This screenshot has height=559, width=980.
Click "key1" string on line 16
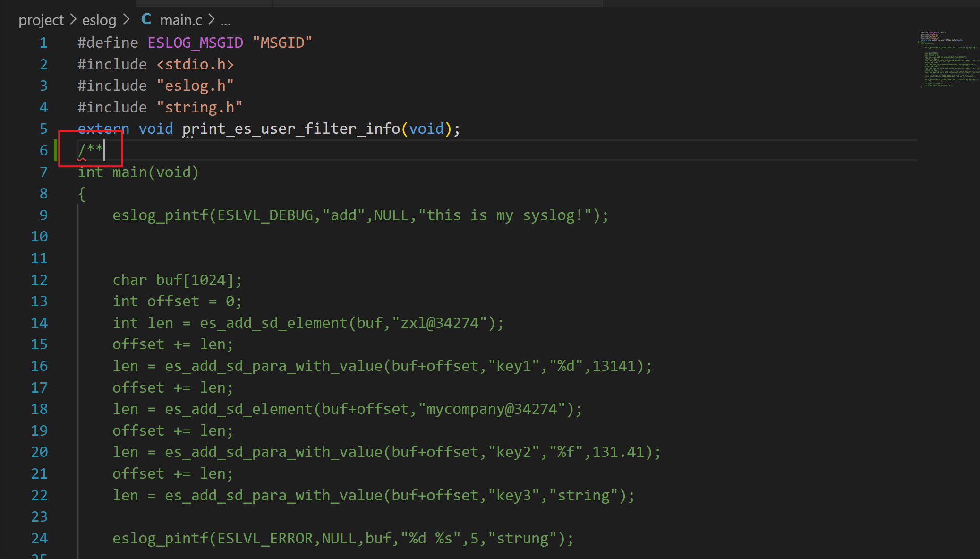[513, 366]
